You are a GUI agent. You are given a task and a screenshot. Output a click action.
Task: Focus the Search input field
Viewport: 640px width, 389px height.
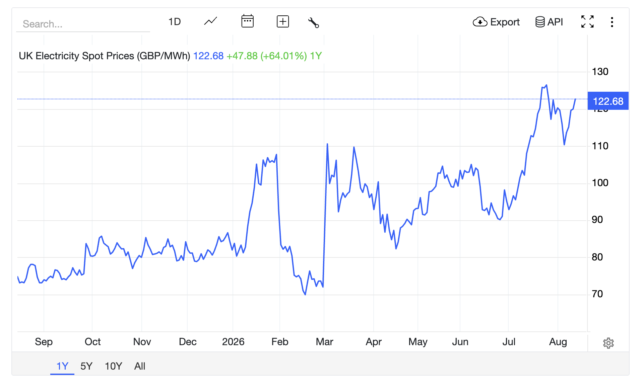(83, 24)
